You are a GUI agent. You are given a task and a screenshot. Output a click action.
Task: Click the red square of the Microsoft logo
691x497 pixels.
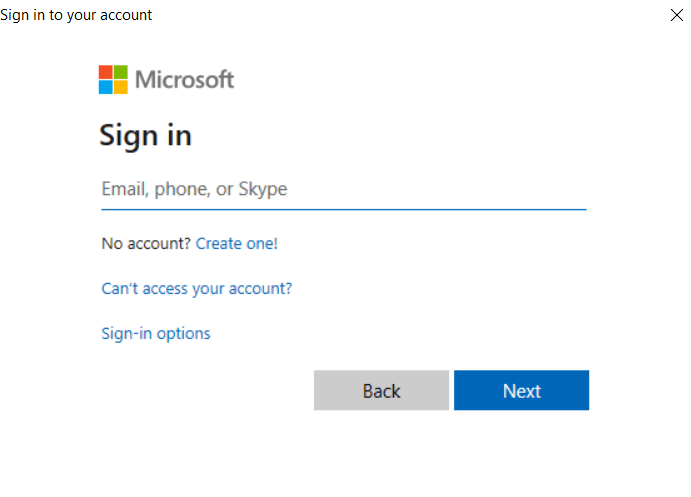(105, 72)
